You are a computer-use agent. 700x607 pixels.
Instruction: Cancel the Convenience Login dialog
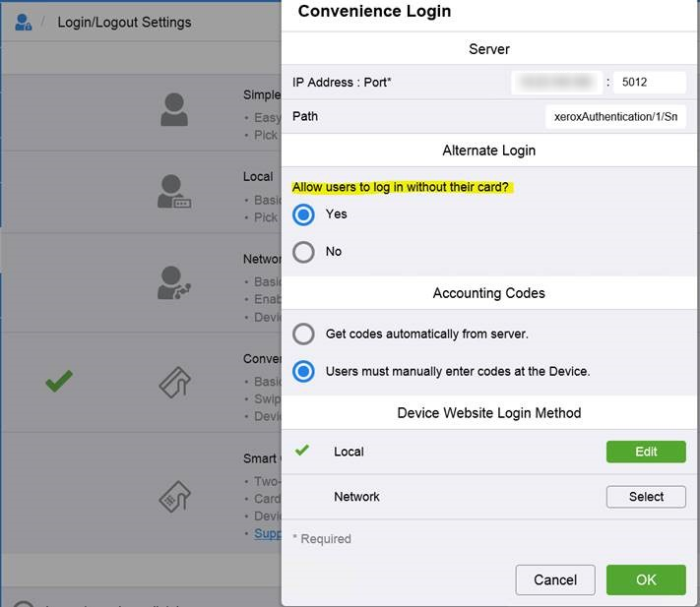(x=554, y=579)
